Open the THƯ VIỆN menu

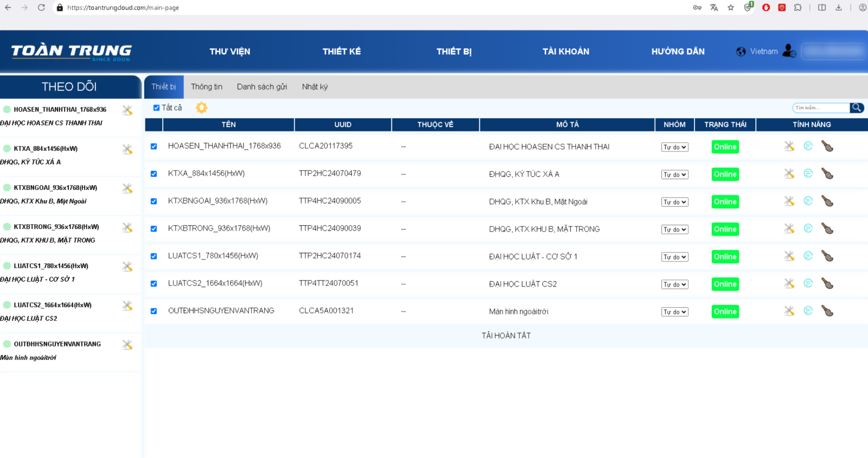coord(229,52)
